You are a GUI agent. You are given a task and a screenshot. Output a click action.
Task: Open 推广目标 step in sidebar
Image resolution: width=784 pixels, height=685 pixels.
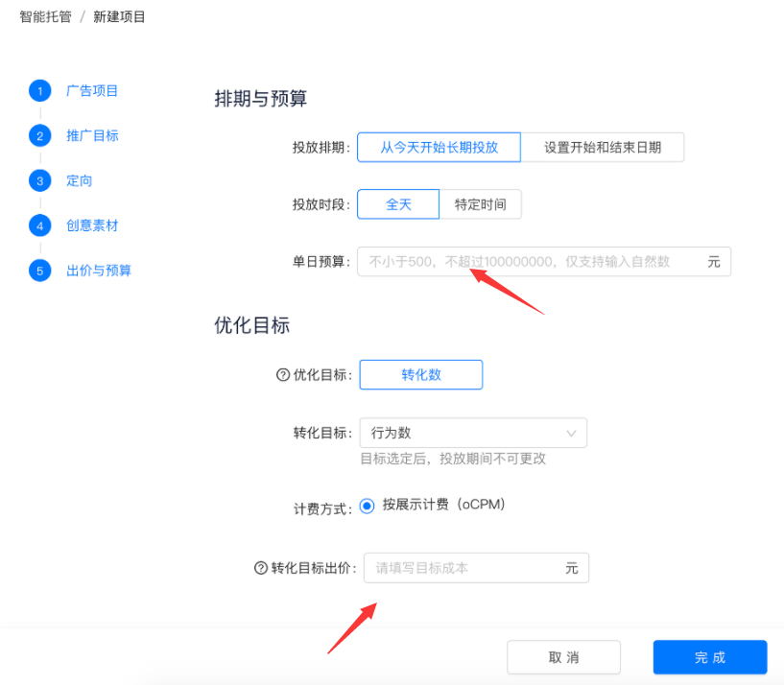click(92, 136)
